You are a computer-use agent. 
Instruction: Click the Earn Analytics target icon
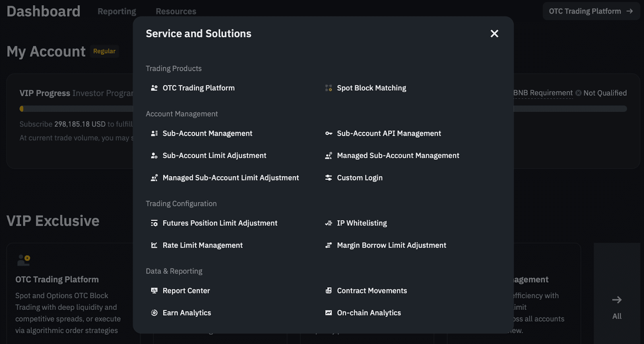coord(154,313)
